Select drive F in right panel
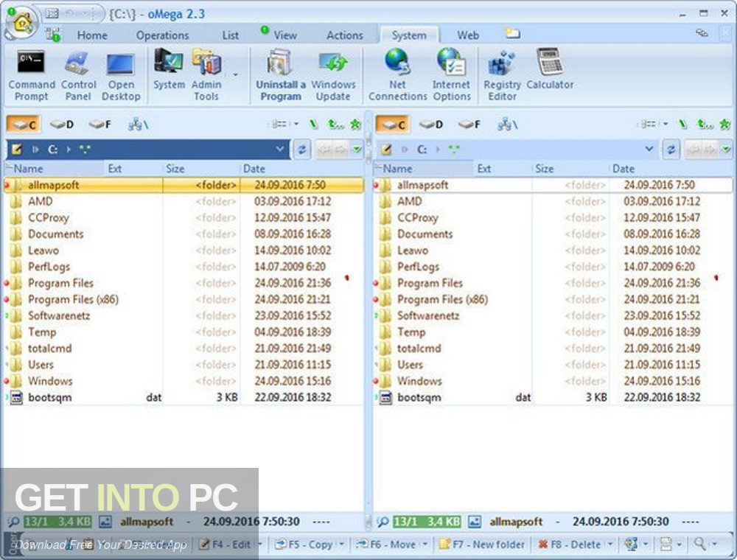The image size is (737, 560). pyautogui.click(x=469, y=125)
